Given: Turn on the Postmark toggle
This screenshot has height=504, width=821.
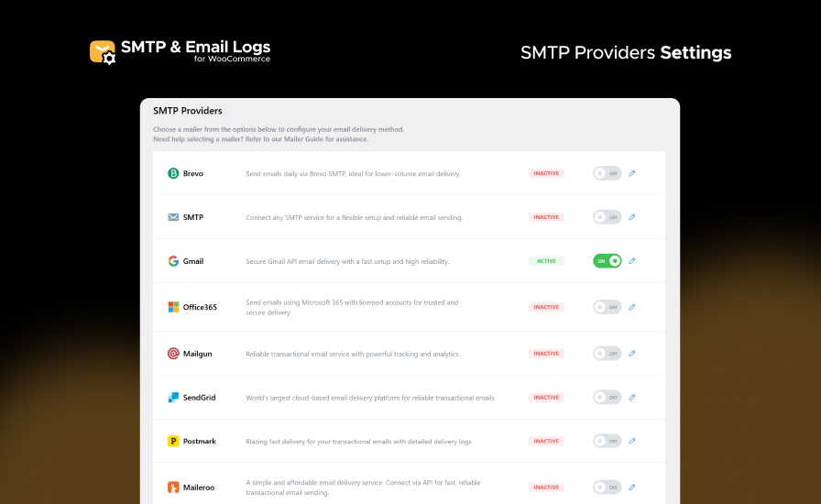Looking at the screenshot, I should [x=608, y=441].
